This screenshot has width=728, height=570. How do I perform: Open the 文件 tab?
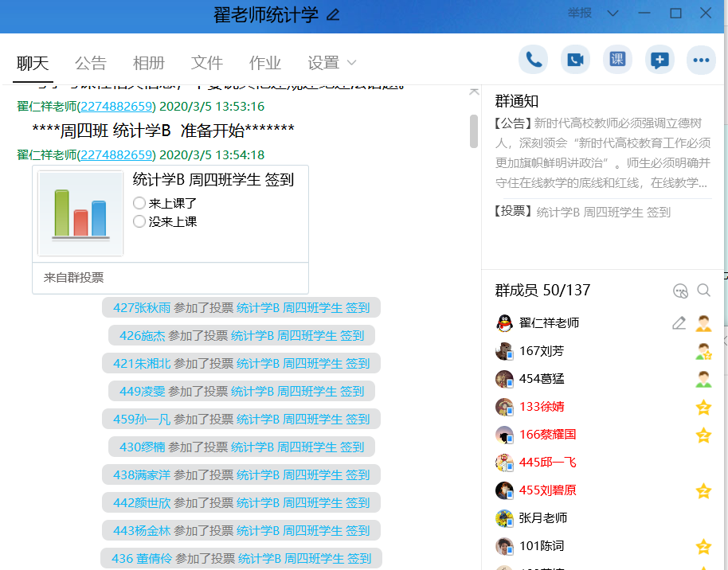pyautogui.click(x=207, y=63)
